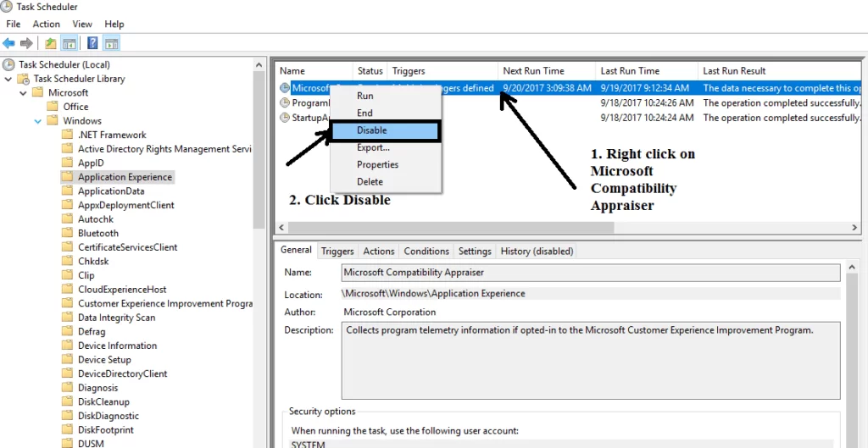Image resolution: width=868 pixels, height=448 pixels.
Task: Select the Customer Experience Improvement Program folder
Action: click(x=165, y=304)
